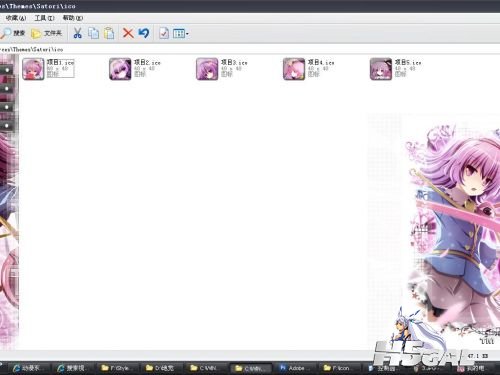Open the 收藏(A) favorites menu
500x375 pixels.
[x=15, y=18]
